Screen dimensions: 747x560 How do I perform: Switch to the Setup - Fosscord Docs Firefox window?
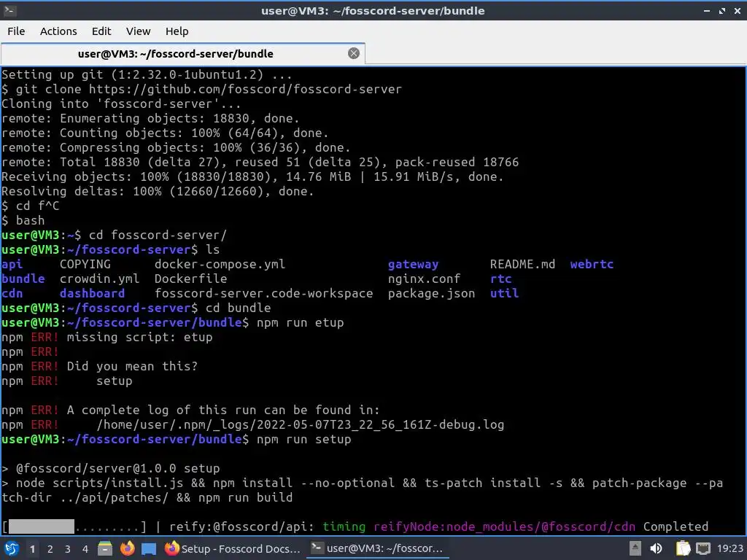click(233, 548)
